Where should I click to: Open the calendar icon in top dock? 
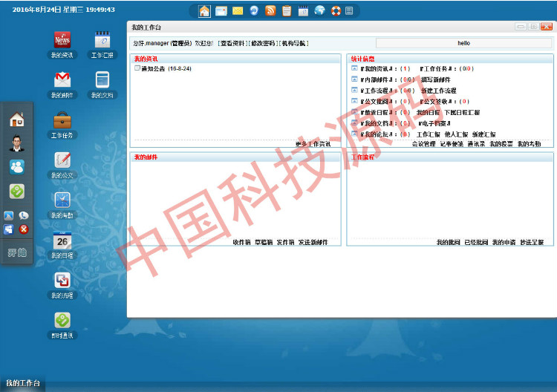[303, 11]
